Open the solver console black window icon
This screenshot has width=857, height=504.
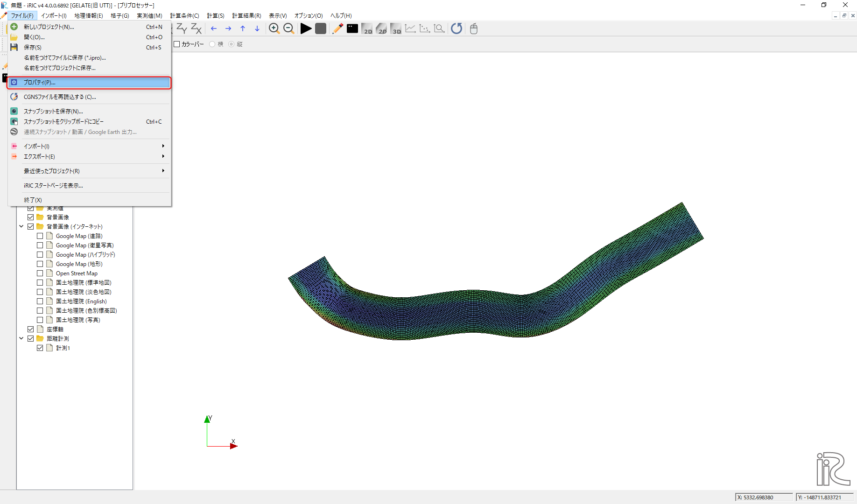coord(352,28)
